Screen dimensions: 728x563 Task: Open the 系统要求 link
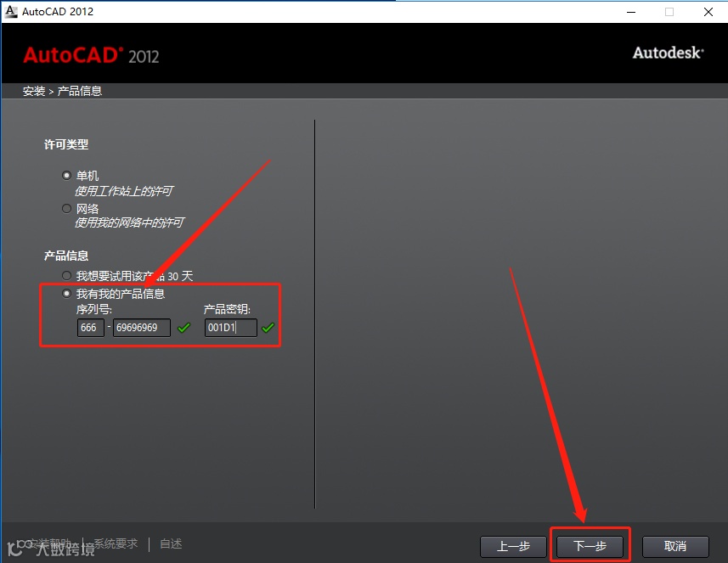pos(116,543)
